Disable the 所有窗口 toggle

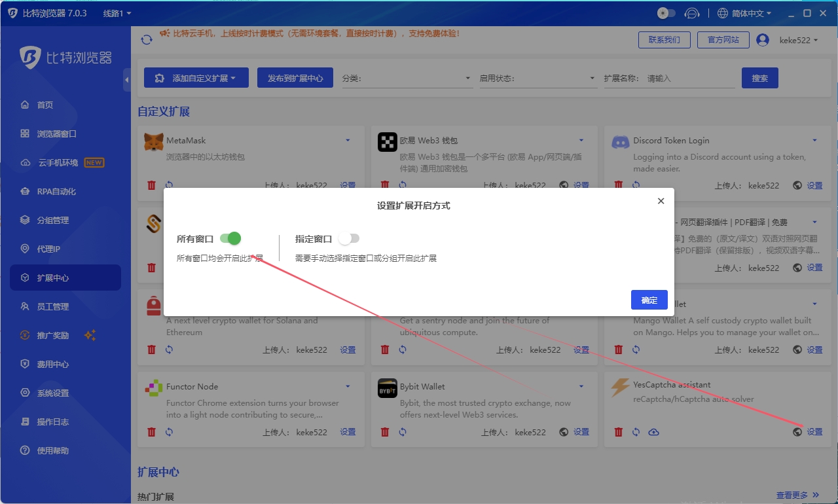[x=230, y=239]
